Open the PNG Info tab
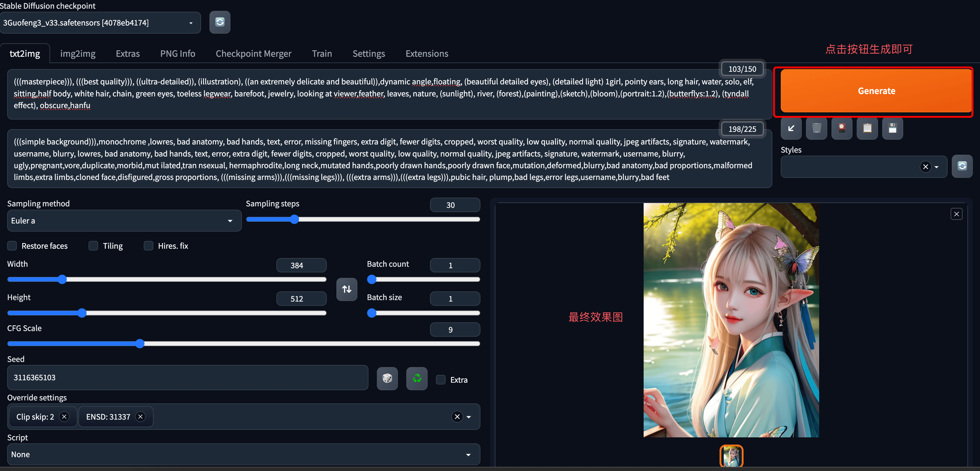This screenshot has width=980, height=471. [177, 54]
